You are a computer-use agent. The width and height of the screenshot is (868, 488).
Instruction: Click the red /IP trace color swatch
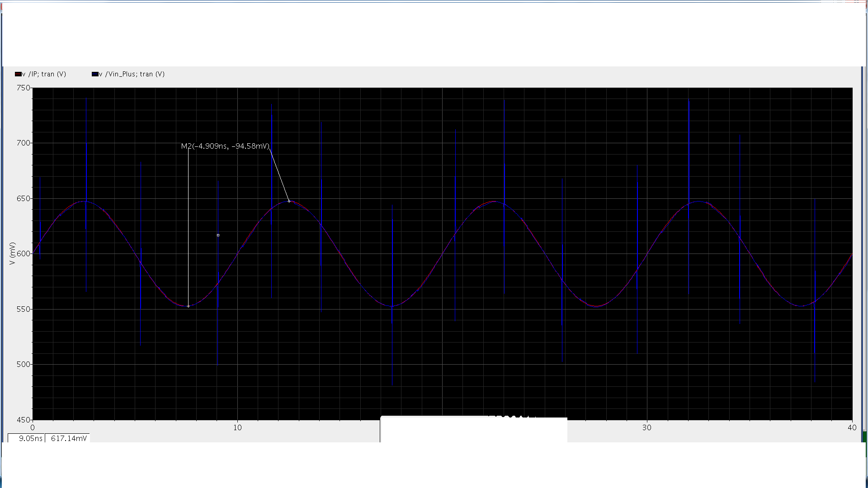18,74
